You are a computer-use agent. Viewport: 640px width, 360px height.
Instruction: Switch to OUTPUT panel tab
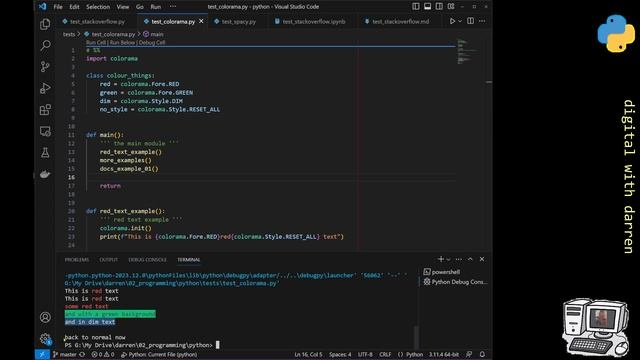tap(109, 260)
